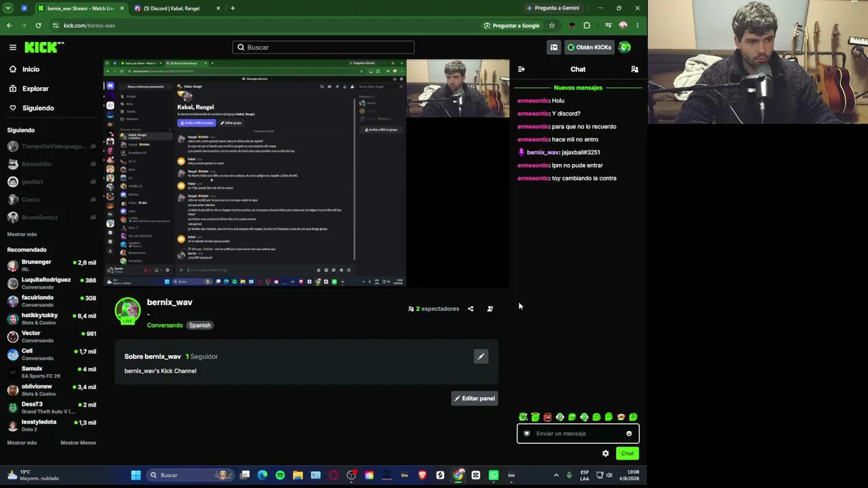
Task: Click the Conversando category link
Action: pyautogui.click(x=165, y=325)
